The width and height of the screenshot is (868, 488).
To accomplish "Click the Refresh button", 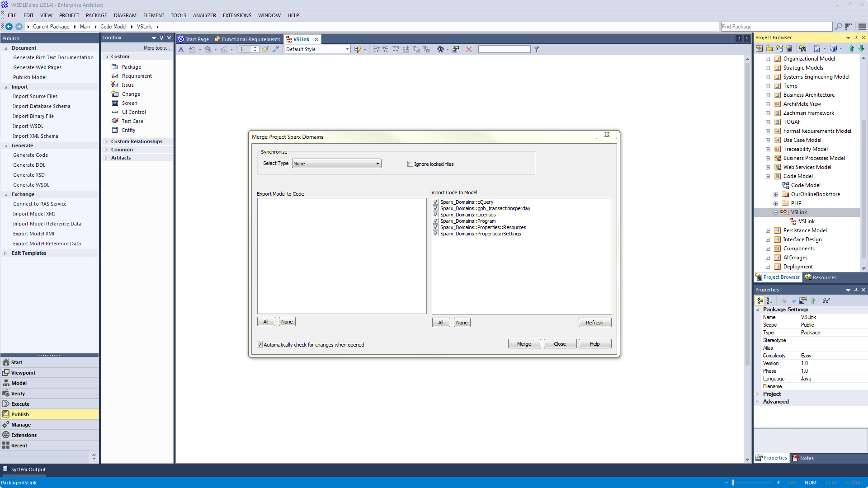I will tap(594, 323).
